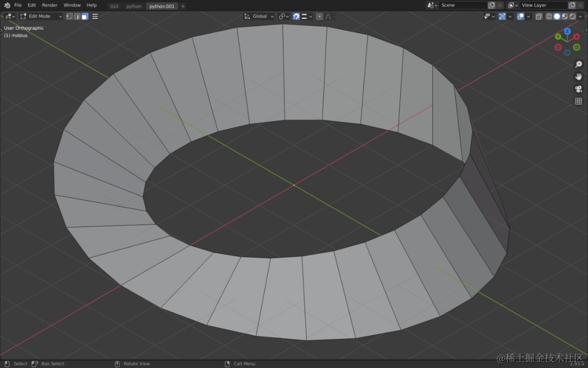Viewport: 588px width, 368px height.
Task: Enable face select mode
Action: (x=85, y=16)
